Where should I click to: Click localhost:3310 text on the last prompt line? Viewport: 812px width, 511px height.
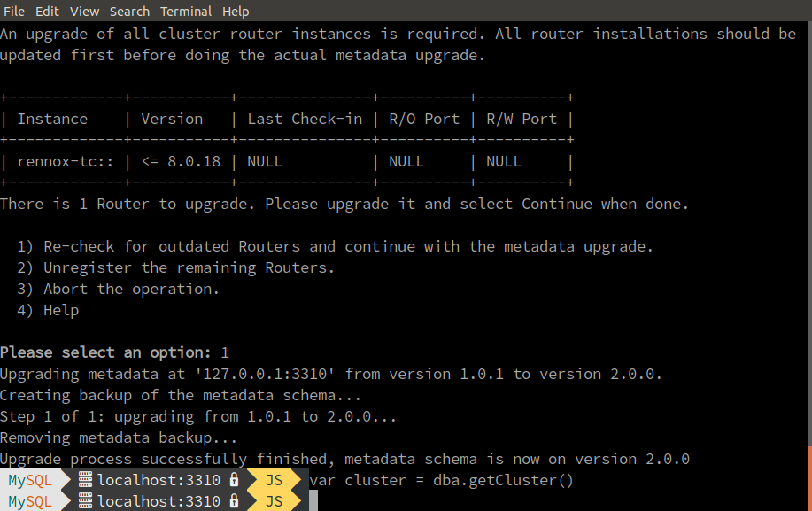[159, 501]
